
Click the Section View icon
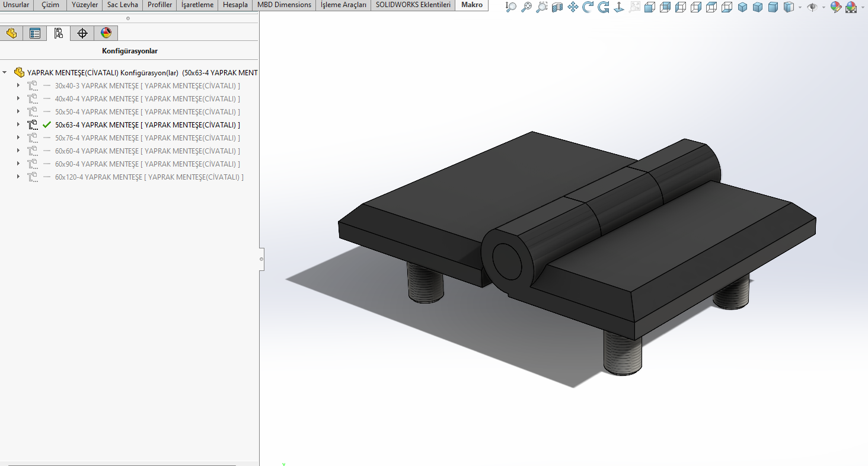[x=557, y=7]
